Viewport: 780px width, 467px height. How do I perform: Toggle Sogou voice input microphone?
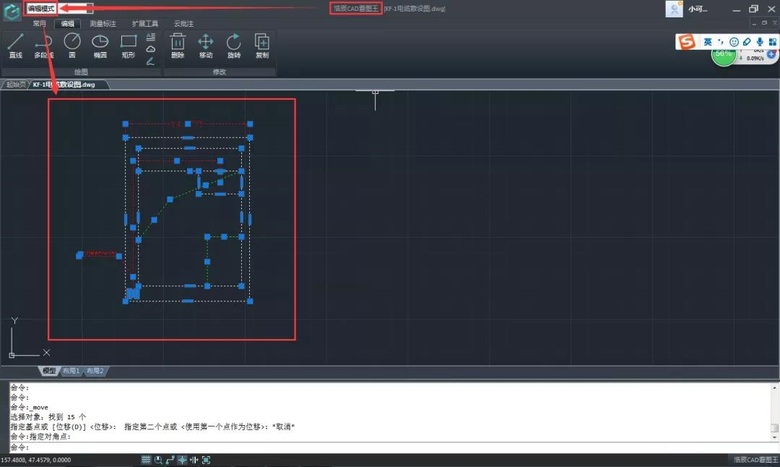[x=759, y=41]
